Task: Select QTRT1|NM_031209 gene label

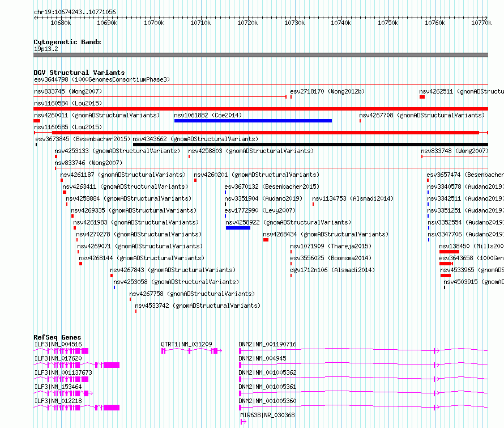Action: (x=186, y=344)
